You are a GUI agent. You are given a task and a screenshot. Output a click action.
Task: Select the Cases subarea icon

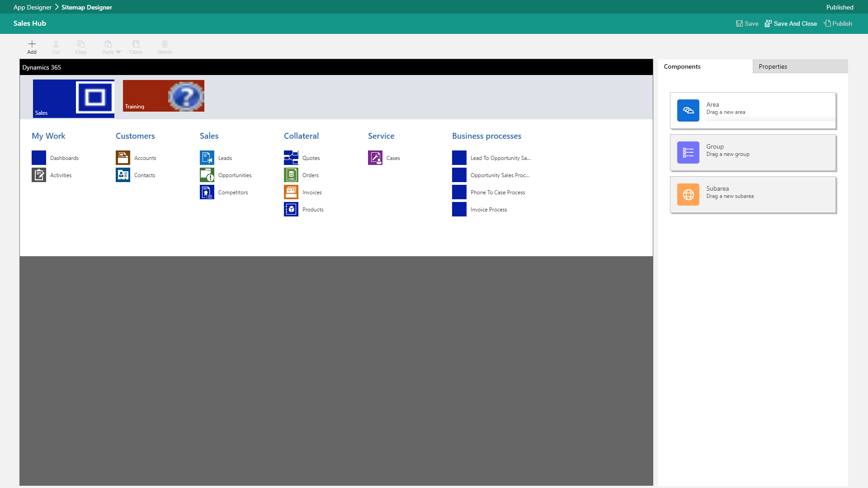click(375, 157)
